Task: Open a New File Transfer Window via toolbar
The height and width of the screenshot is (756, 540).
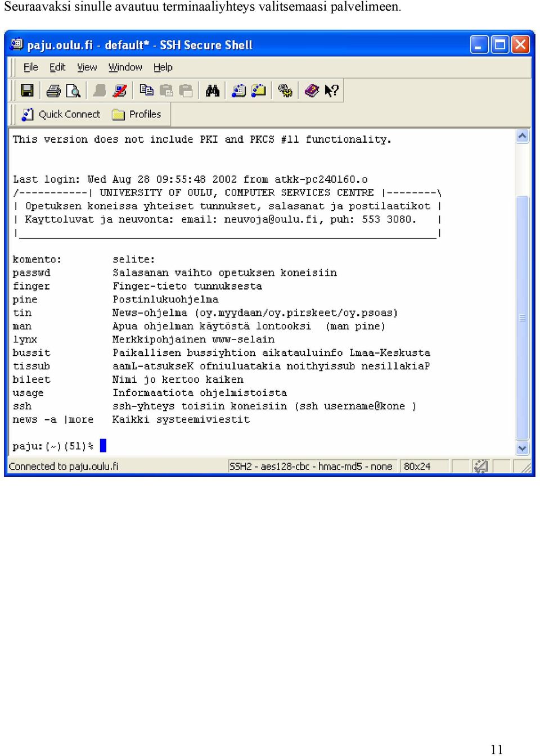Action: [x=259, y=90]
